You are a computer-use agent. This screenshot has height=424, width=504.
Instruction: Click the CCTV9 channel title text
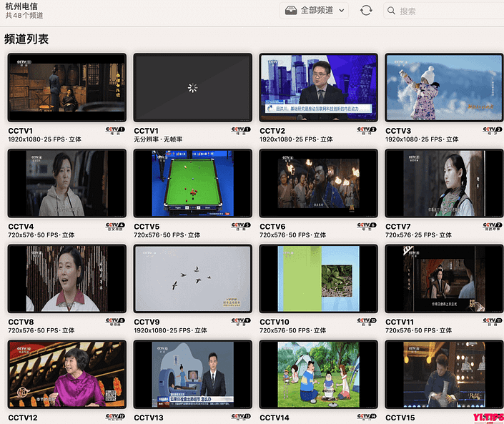click(147, 322)
